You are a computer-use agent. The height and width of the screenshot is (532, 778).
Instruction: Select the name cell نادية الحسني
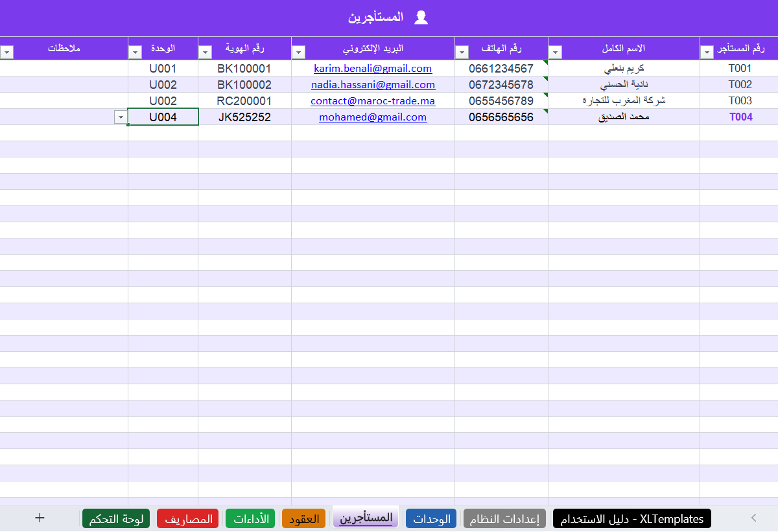click(624, 84)
